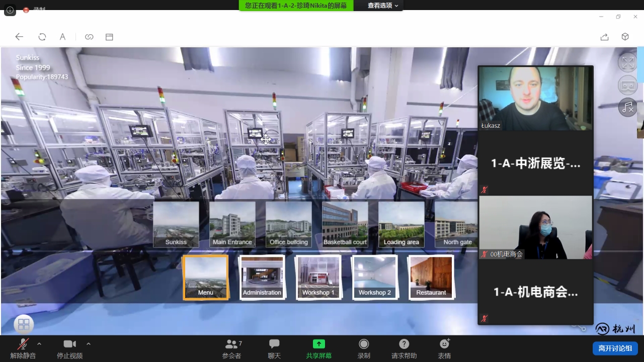This screenshot has height=362, width=644.
Task: Click the 离开讨论组 leave button
Action: 615,348
